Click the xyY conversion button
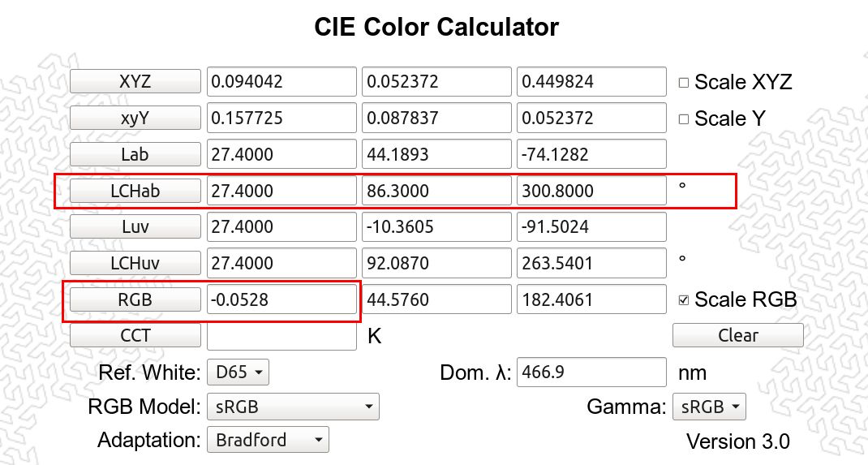The width and height of the screenshot is (868, 465). coord(135,118)
